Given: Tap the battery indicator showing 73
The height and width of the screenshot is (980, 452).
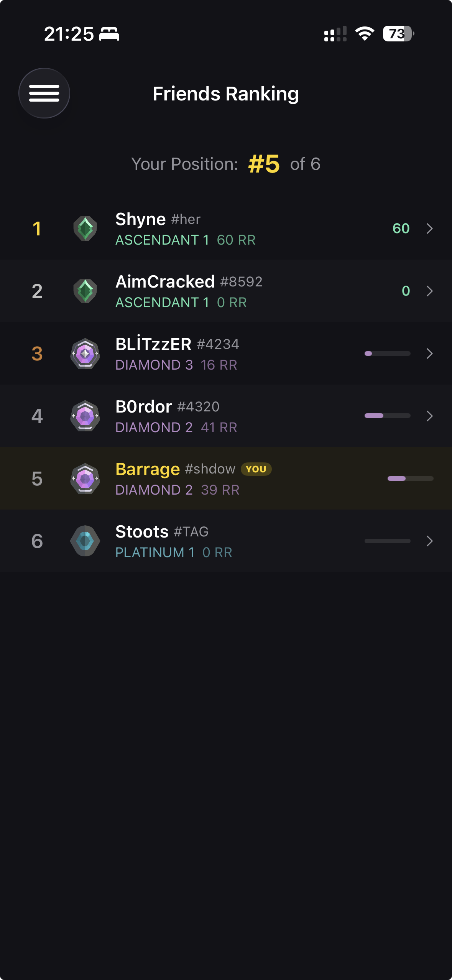Looking at the screenshot, I should tap(398, 34).
